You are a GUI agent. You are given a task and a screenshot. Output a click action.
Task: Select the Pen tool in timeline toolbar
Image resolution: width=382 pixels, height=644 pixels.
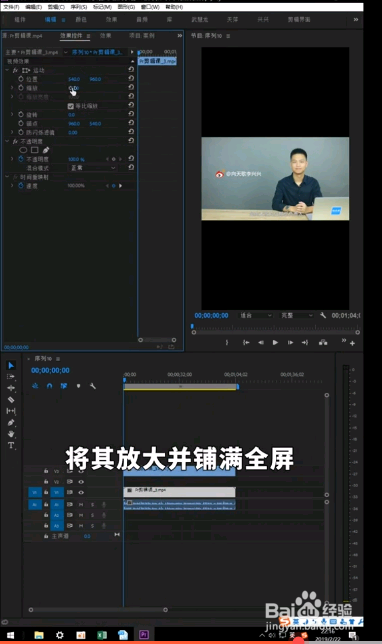pyautogui.click(x=11, y=422)
